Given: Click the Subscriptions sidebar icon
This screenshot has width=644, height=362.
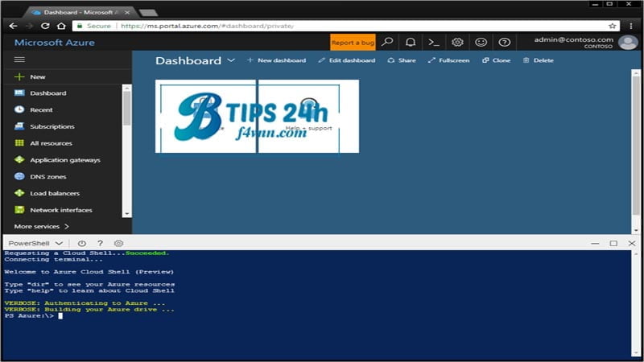Looking at the screenshot, I should 19,126.
